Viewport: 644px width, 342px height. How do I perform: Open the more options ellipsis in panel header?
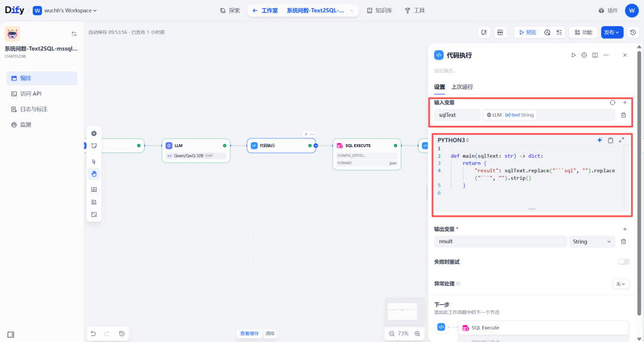[606, 55]
